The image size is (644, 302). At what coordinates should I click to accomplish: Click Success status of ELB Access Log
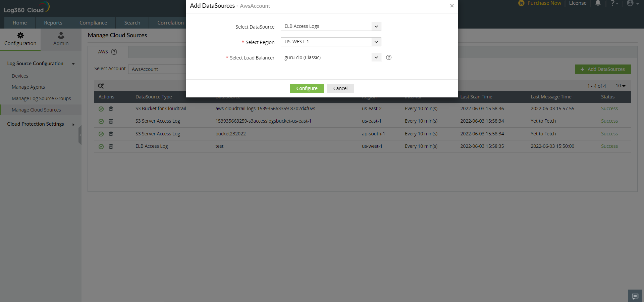pos(609,146)
